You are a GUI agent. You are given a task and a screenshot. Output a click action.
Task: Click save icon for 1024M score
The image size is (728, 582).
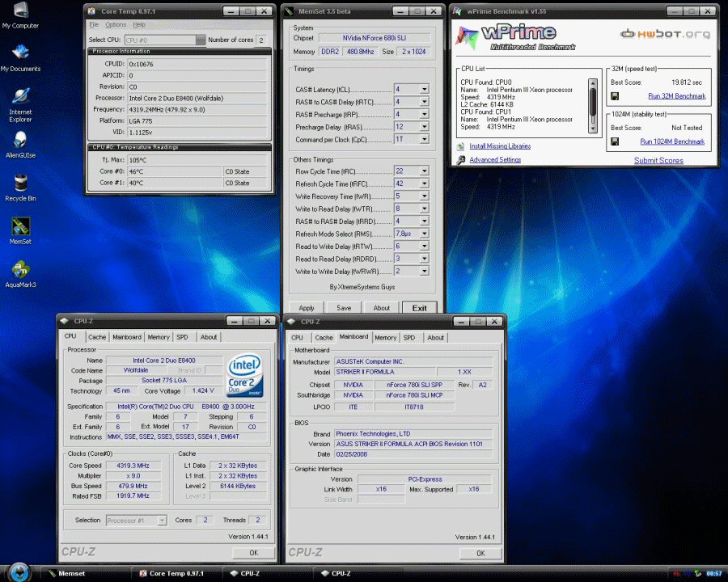pyautogui.click(x=615, y=141)
